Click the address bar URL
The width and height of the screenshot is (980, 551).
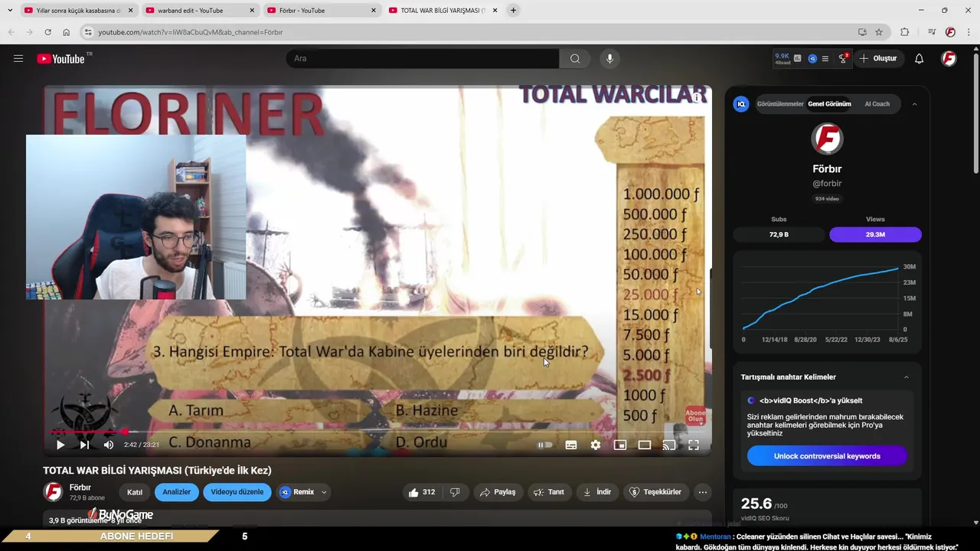[191, 32]
